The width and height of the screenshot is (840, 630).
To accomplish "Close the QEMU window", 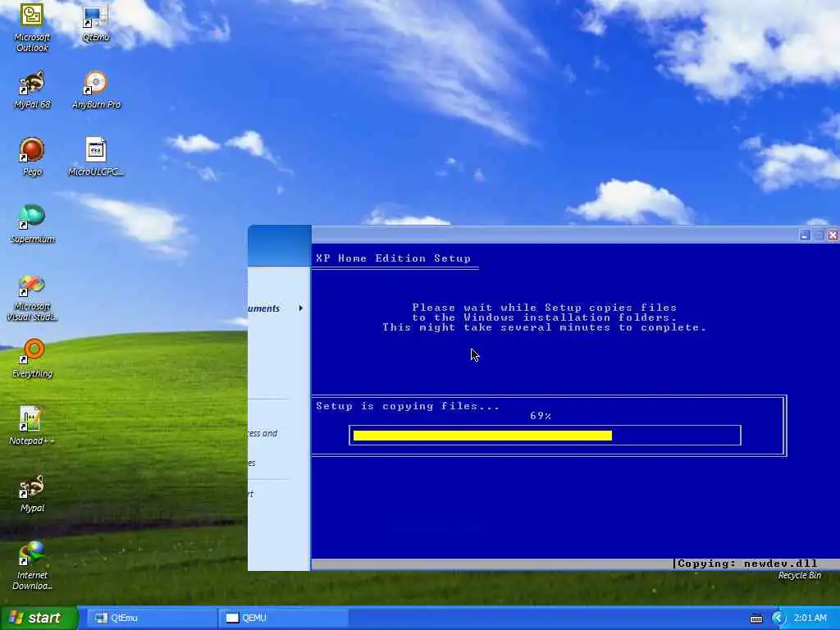I will click(x=833, y=235).
